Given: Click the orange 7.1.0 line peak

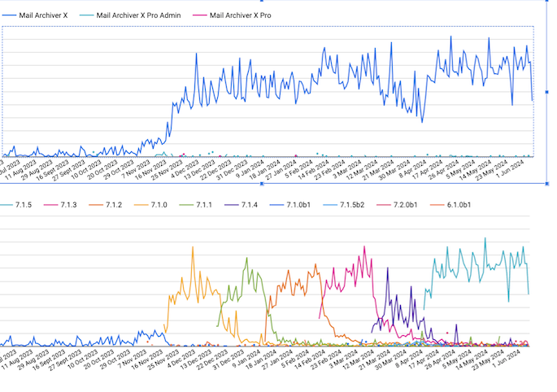Looking at the screenshot, I should (192, 248).
